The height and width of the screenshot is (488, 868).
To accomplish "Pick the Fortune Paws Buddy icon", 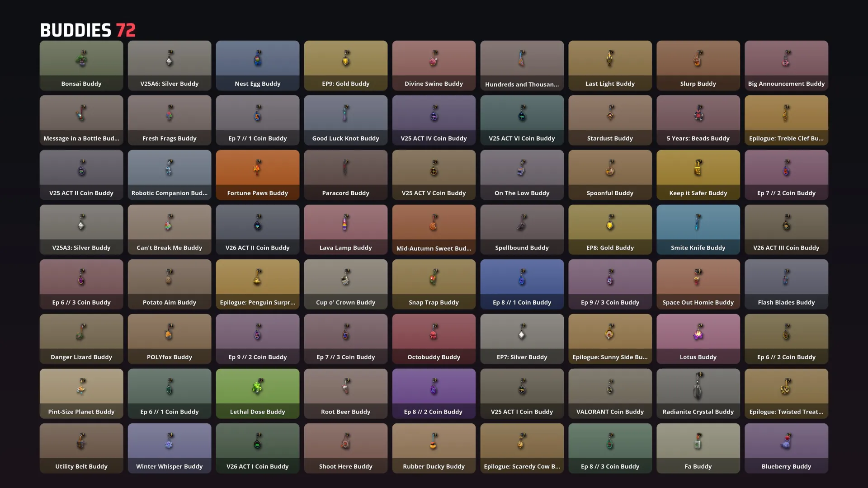I will tap(258, 168).
